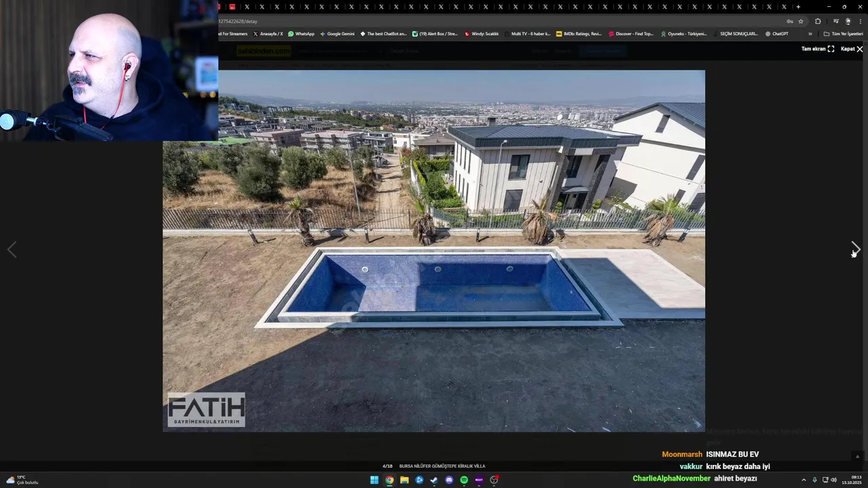Open the ChatGPT bookmark
Viewport: 868px width, 488px height.
tap(777, 33)
